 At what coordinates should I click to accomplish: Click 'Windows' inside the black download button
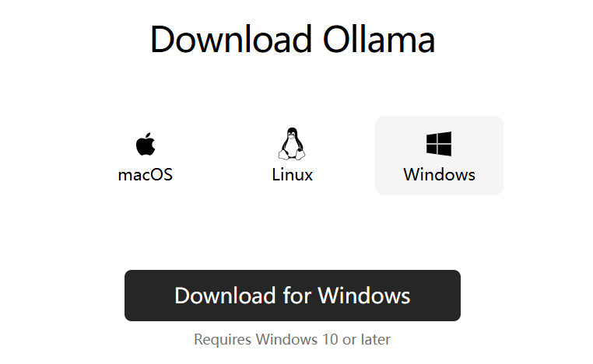coord(364,296)
